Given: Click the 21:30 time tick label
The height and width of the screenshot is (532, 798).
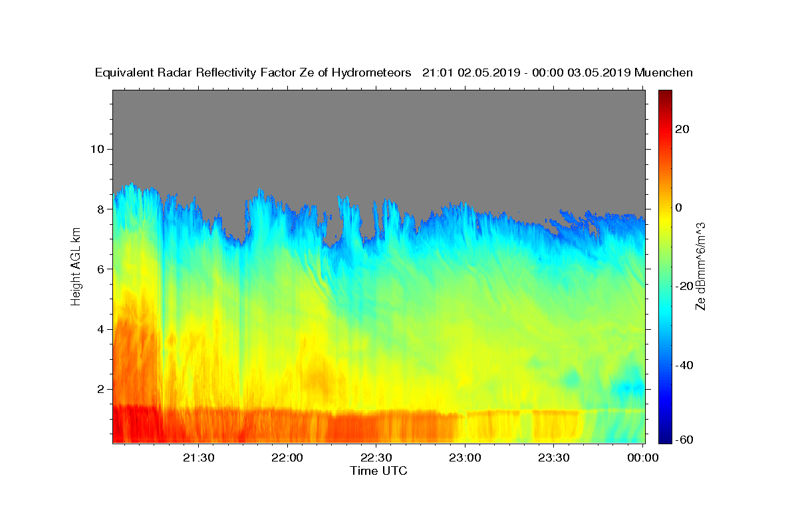Looking at the screenshot, I should click(x=199, y=458).
